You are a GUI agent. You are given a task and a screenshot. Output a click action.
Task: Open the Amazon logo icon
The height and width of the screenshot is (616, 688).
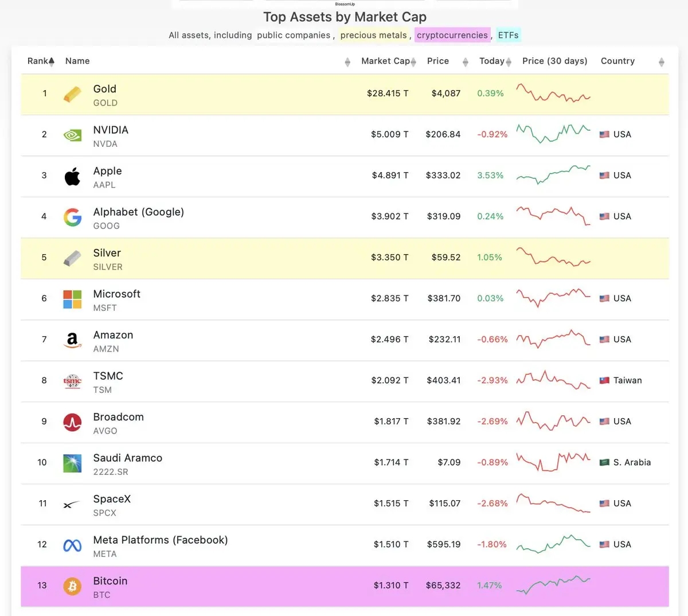coord(72,340)
